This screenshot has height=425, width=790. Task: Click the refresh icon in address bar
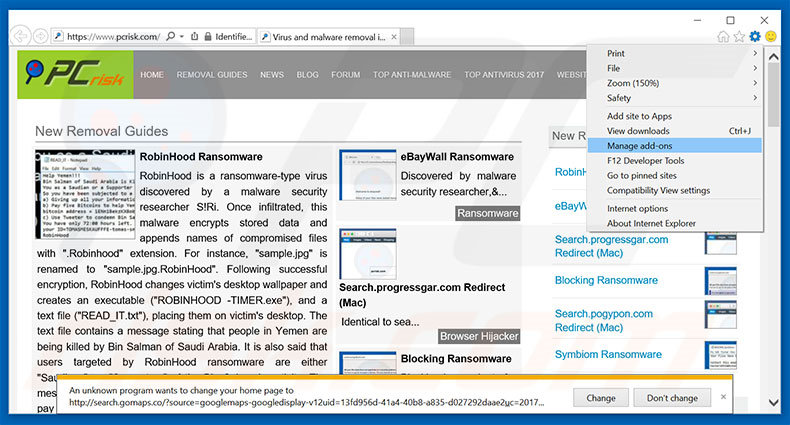tap(194, 36)
